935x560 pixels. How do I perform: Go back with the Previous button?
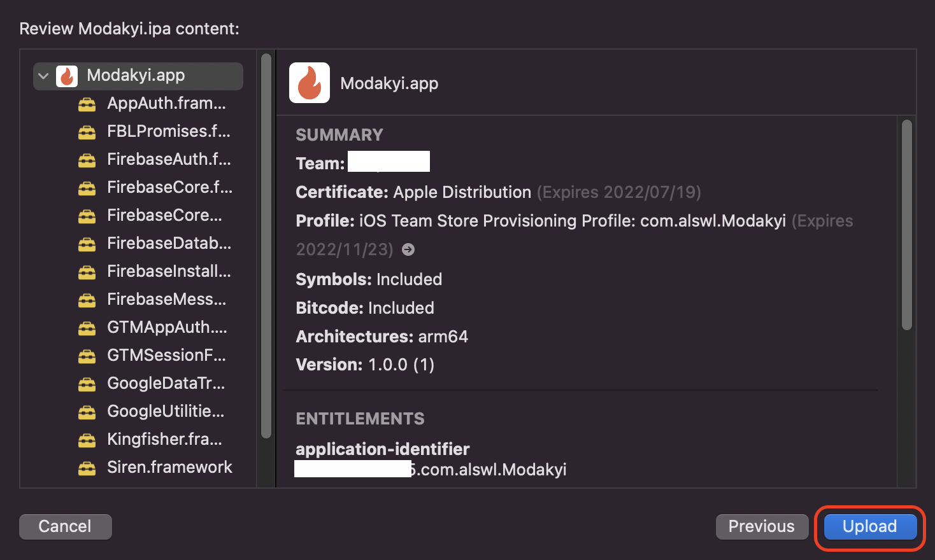point(762,527)
